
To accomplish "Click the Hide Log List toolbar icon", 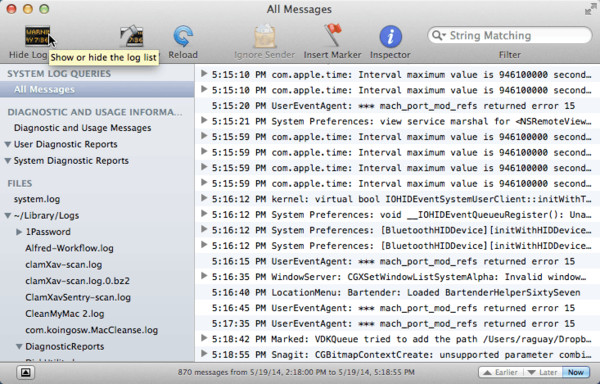I will click(x=37, y=36).
